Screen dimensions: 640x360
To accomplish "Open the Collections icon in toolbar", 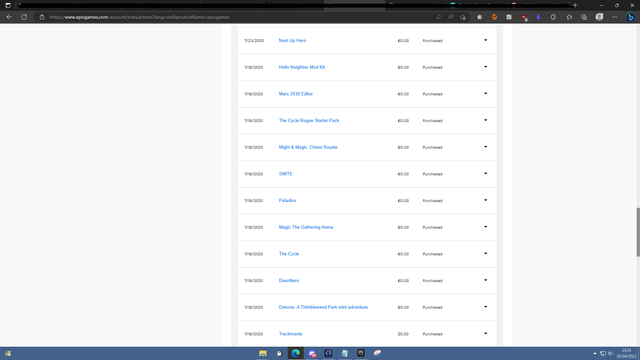I will (x=584, y=17).
